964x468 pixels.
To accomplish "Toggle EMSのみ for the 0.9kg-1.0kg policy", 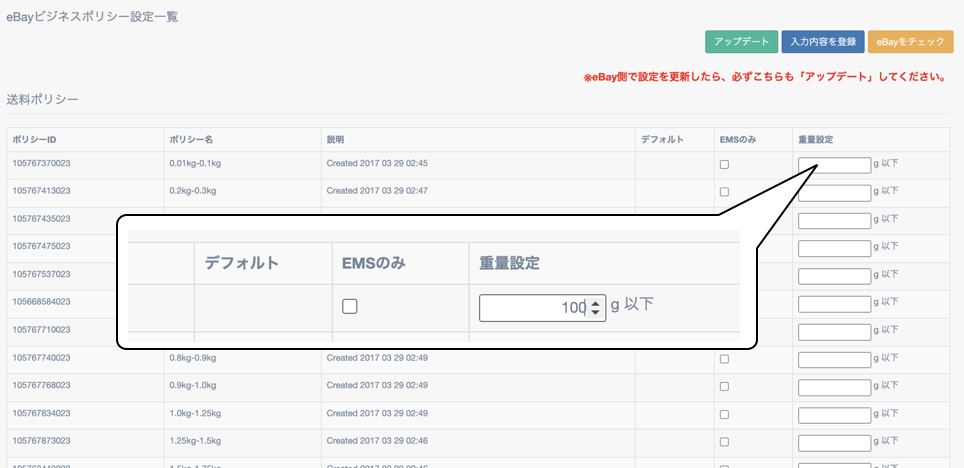I will click(725, 387).
